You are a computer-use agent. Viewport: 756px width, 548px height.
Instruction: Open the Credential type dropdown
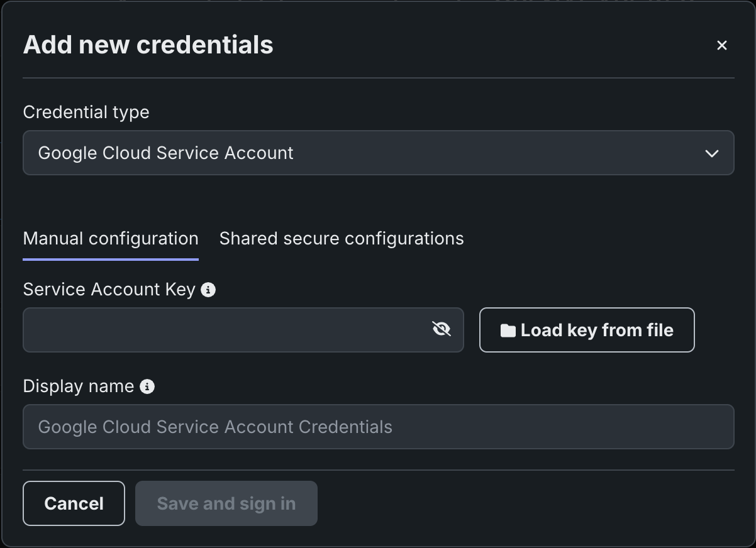coord(377,153)
